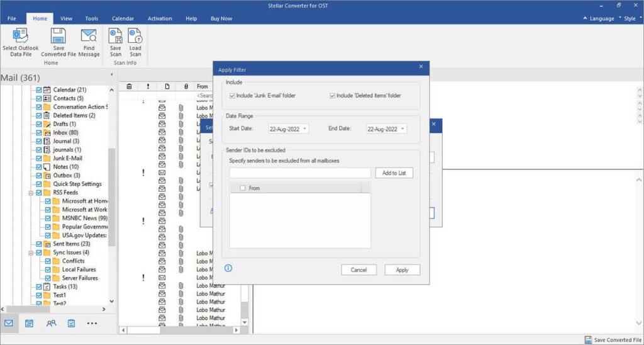Click the Add to List button
644x345 pixels.
coord(394,173)
